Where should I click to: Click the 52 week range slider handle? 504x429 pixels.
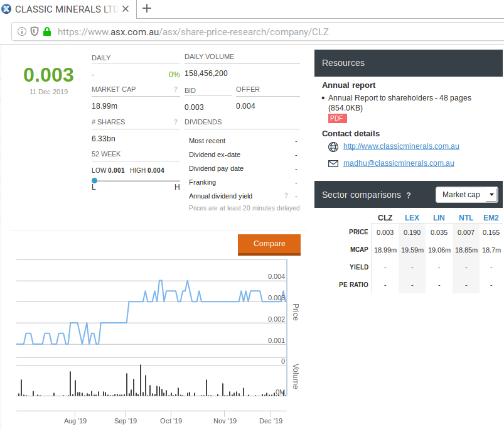click(94, 181)
